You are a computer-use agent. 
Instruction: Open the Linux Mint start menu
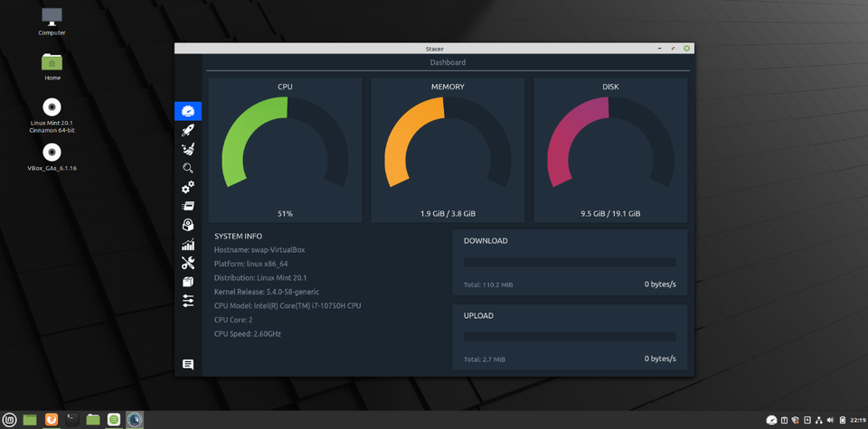[x=10, y=419]
